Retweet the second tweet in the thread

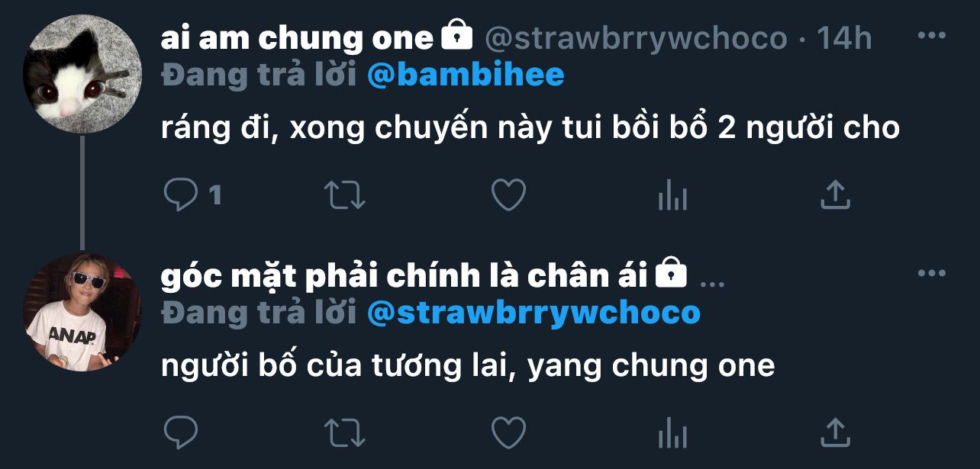(345, 433)
